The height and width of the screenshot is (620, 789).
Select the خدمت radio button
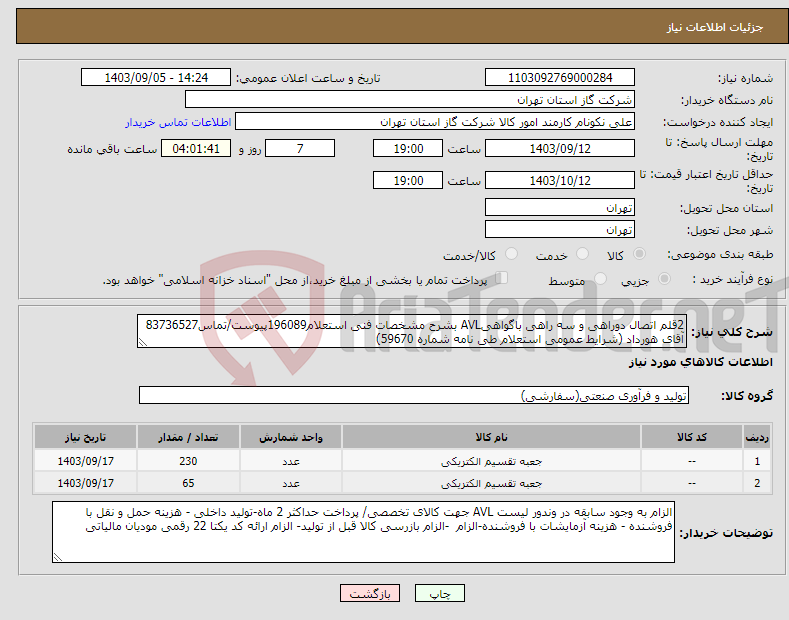point(582,254)
